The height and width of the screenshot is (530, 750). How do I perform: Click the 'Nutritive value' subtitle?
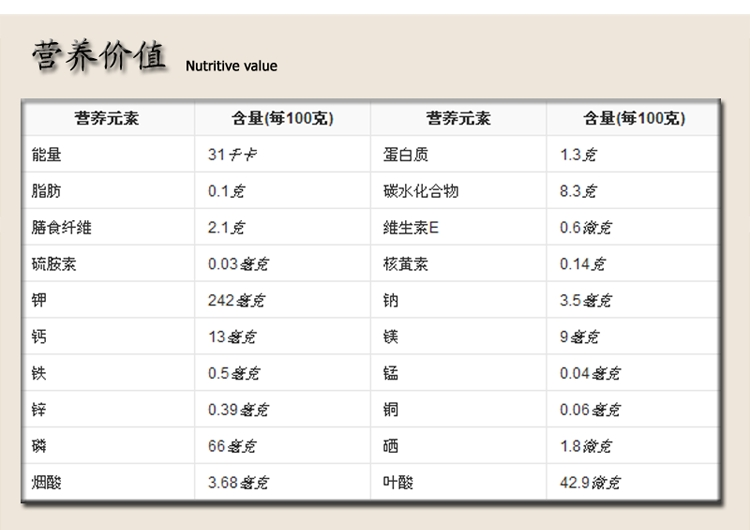click(232, 66)
